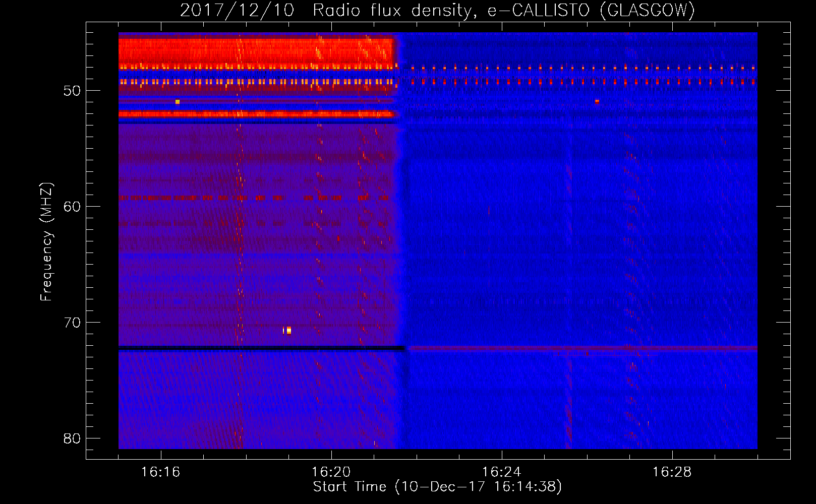Click the 'Frequency (MHZ)' y-axis label
This screenshot has height=504, width=816.
tap(46, 242)
